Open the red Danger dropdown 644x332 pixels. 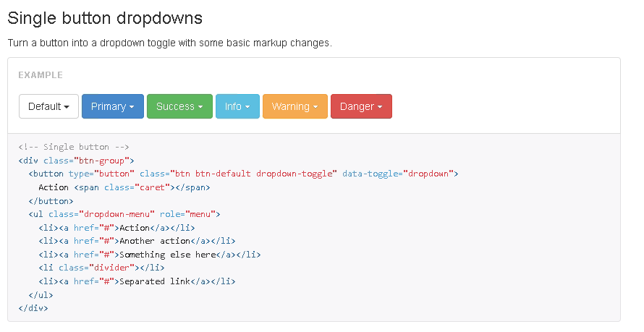(x=361, y=106)
